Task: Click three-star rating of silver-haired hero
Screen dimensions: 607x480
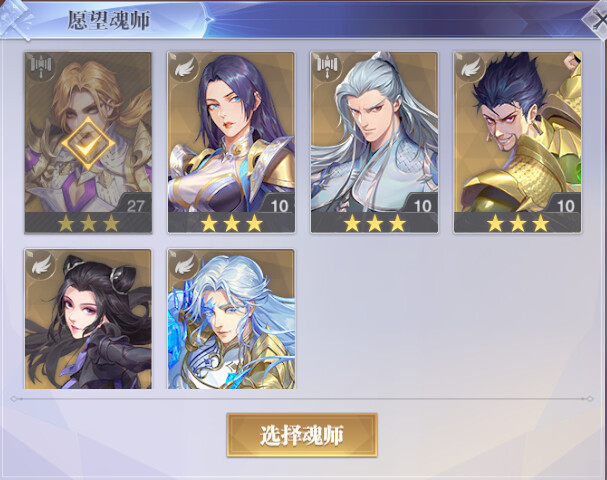Action: pos(375,223)
